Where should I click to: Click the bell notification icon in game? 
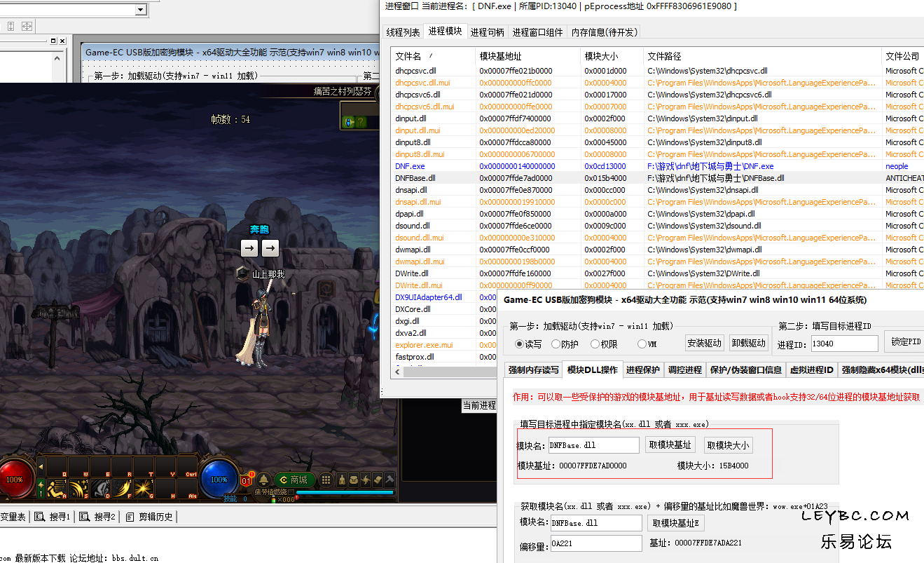pos(263,480)
